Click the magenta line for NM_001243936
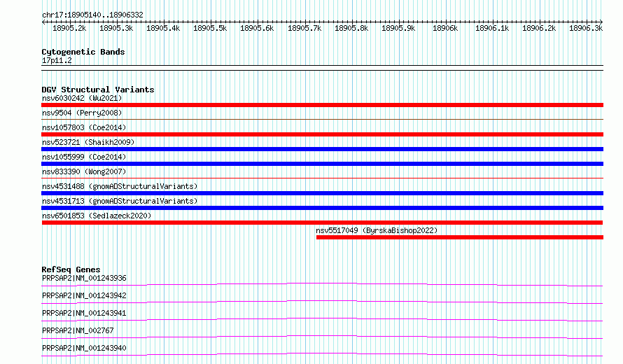The height and width of the screenshot is (364, 623). click(322, 284)
